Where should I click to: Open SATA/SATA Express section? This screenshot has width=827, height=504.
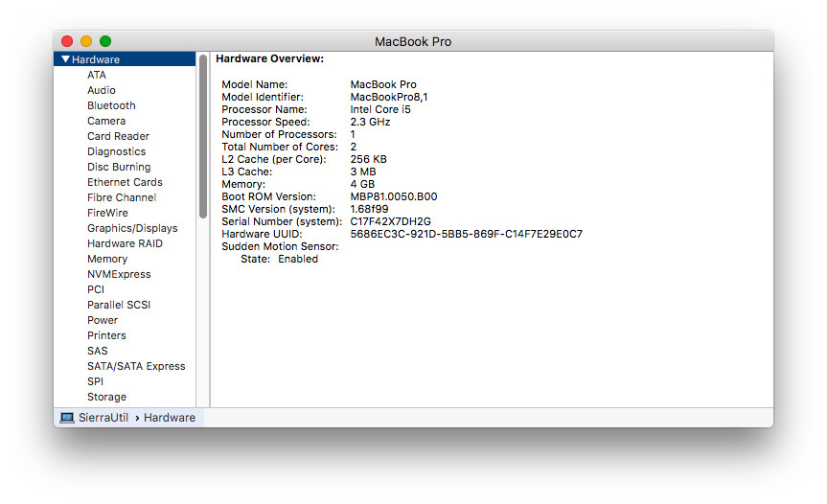coord(136,365)
